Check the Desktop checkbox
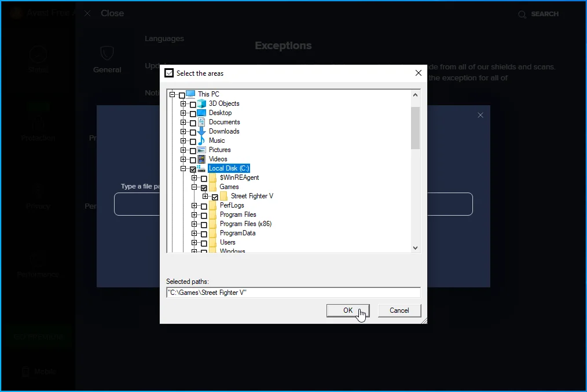The height and width of the screenshot is (392, 587). tap(193, 114)
